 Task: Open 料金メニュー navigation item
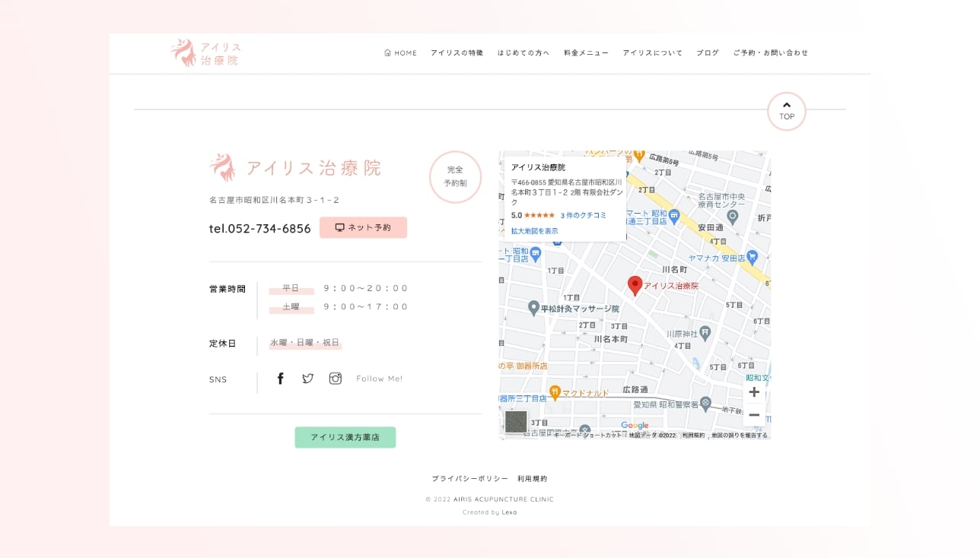coord(586,53)
